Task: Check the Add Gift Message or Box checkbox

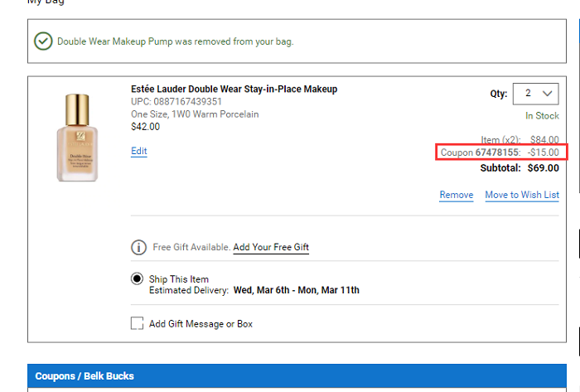Action: (137, 323)
